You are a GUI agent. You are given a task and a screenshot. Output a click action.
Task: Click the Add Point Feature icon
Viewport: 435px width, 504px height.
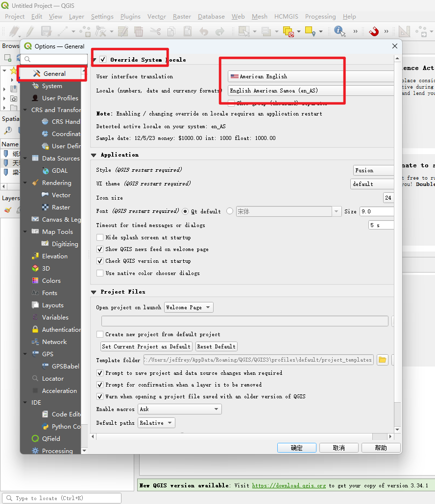point(85,31)
